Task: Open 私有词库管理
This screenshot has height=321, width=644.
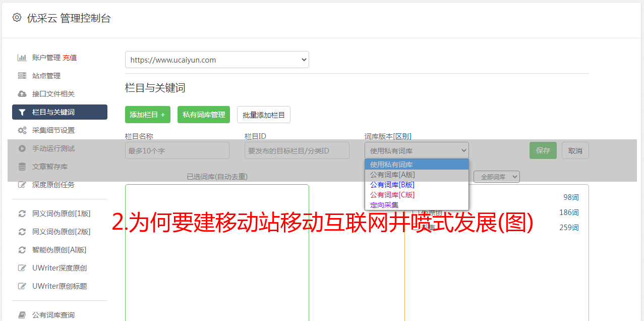Action: click(204, 115)
